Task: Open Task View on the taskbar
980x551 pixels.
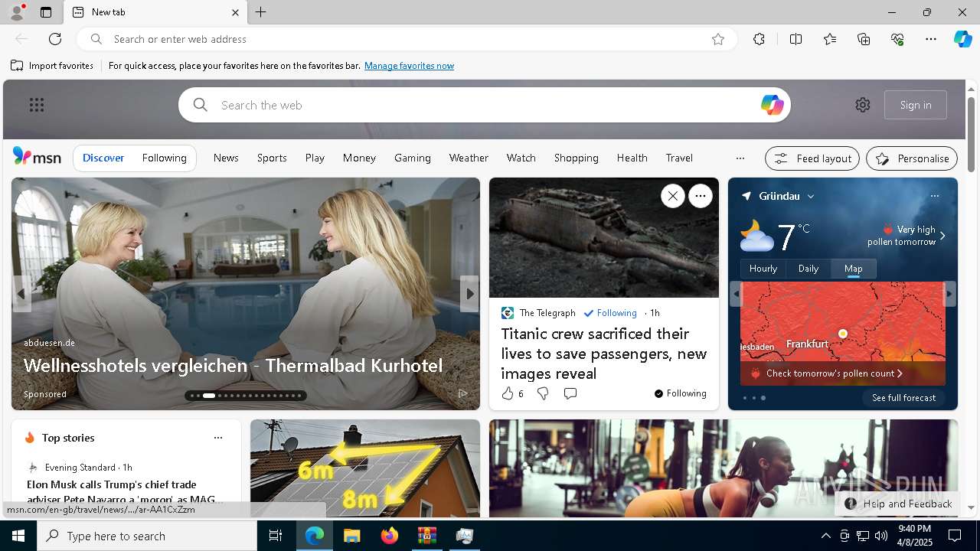Action: (x=276, y=536)
